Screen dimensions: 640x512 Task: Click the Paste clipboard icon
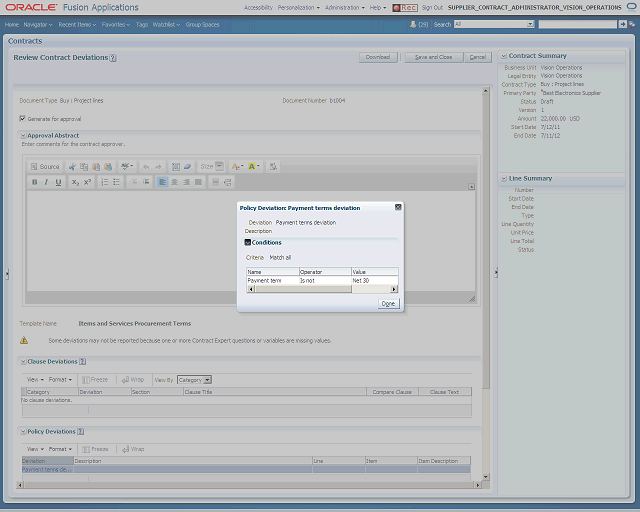(96, 167)
